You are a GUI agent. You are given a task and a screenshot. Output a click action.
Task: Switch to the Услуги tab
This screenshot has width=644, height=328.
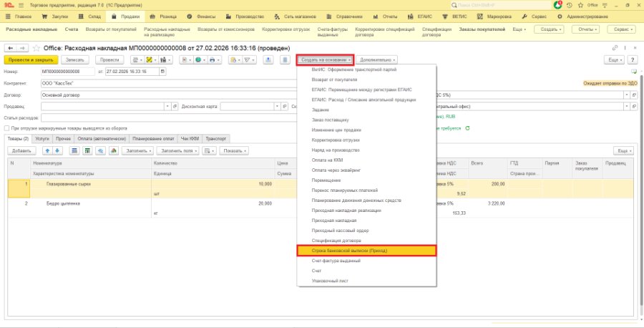coord(42,139)
